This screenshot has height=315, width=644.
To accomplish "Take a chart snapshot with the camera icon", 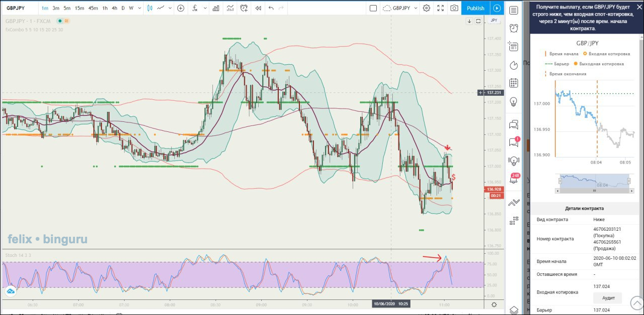I will click(454, 8).
